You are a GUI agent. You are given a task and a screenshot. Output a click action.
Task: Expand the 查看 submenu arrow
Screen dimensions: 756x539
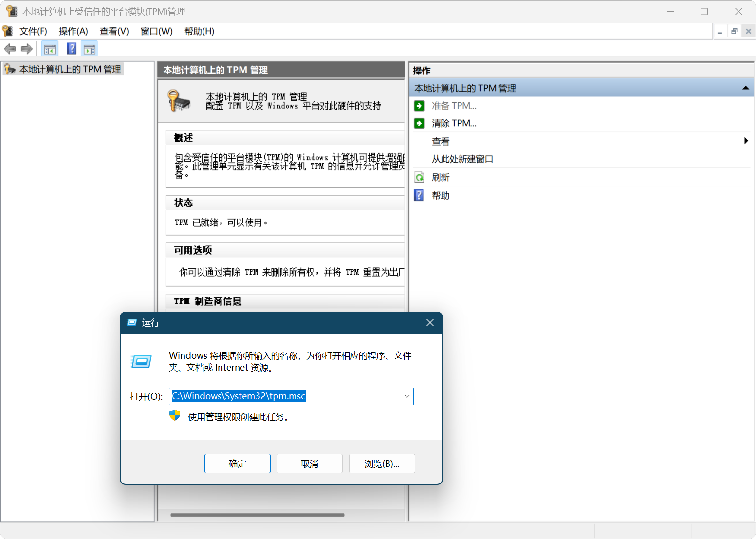tap(746, 141)
